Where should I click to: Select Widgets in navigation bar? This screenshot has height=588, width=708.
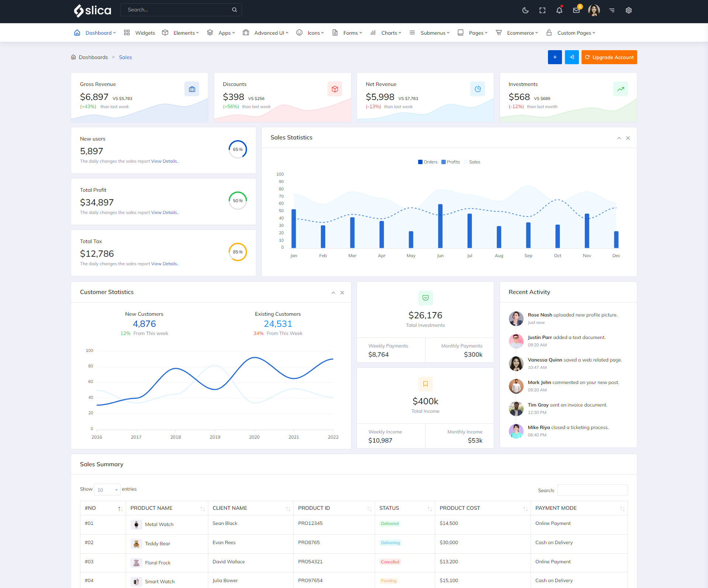pyautogui.click(x=145, y=33)
